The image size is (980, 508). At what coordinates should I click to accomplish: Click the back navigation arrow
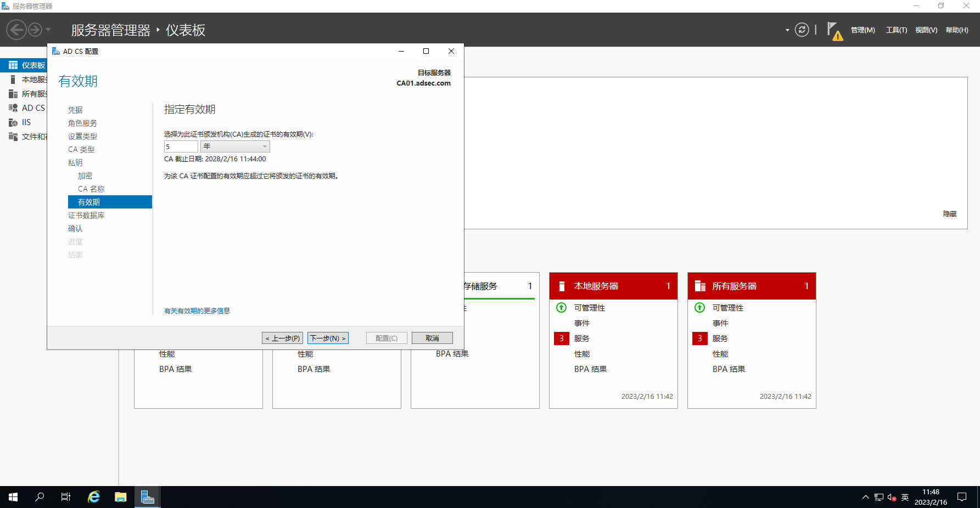tap(16, 30)
